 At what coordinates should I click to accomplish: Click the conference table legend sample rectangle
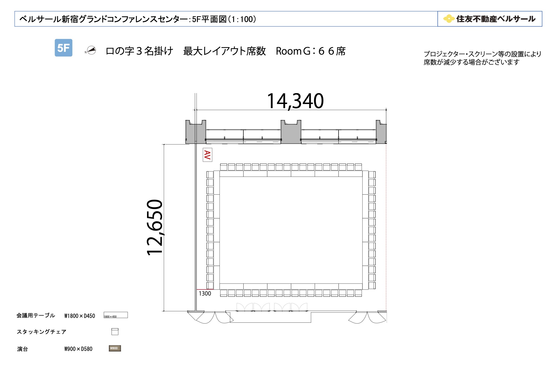click(x=116, y=315)
